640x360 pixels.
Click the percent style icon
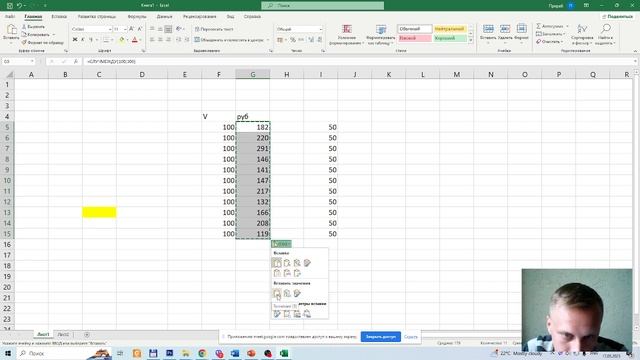pos(293,40)
